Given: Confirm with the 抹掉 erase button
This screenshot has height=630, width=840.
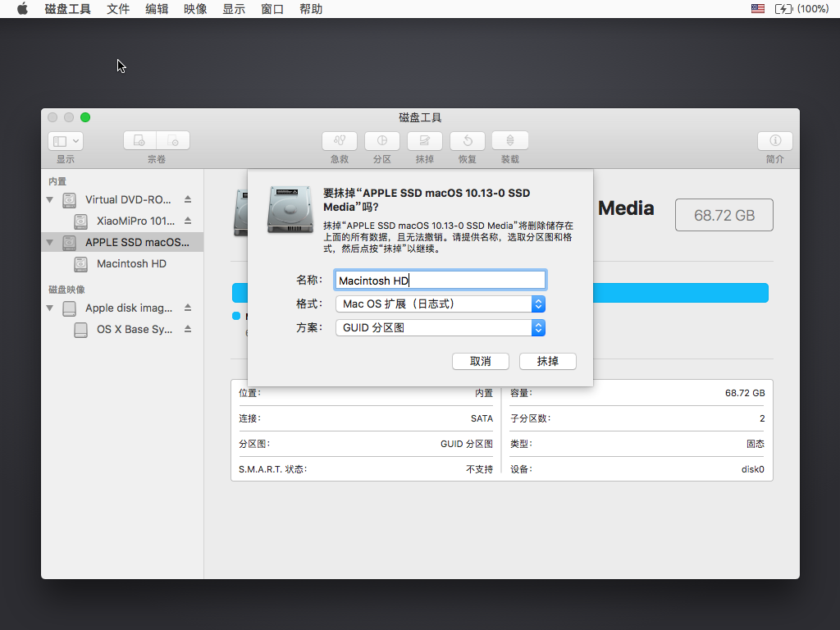Looking at the screenshot, I should [548, 362].
